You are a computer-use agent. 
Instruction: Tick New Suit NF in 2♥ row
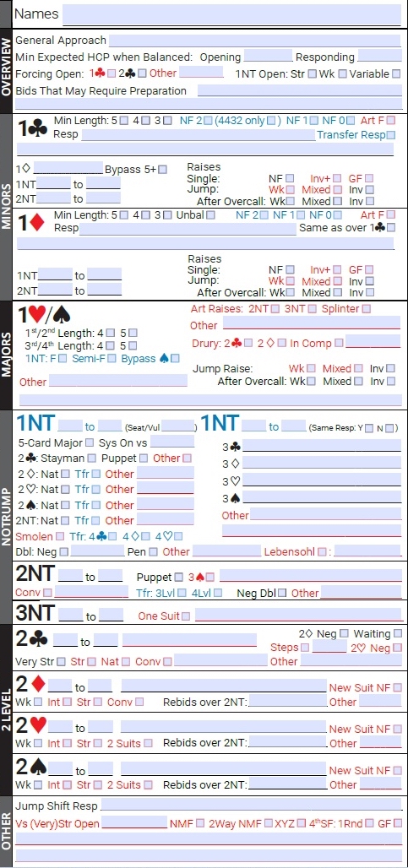click(398, 729)
